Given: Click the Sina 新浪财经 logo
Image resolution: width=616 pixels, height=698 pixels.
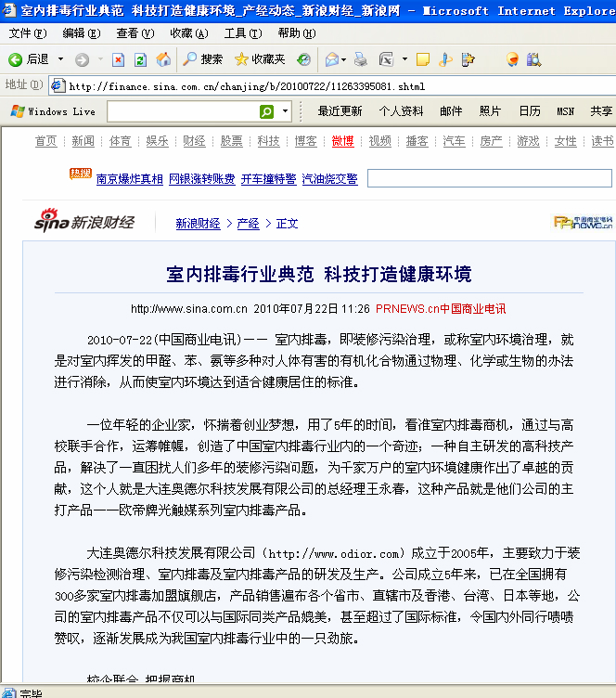Looking at the screenshot, I should coord(84,220).
